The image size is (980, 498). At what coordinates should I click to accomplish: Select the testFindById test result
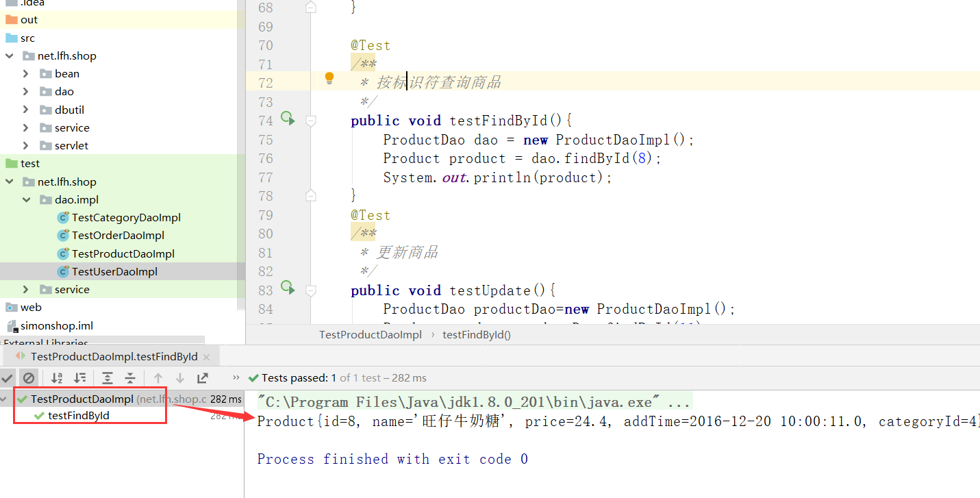(x=79, y=415)
